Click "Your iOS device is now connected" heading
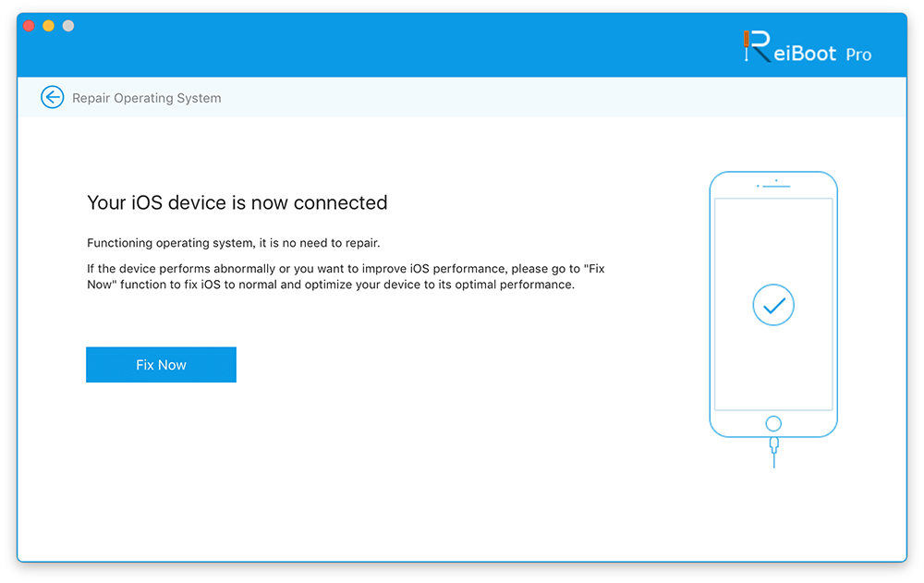The height and width of the screenshot is (583, 924). [x=237, y=202]
